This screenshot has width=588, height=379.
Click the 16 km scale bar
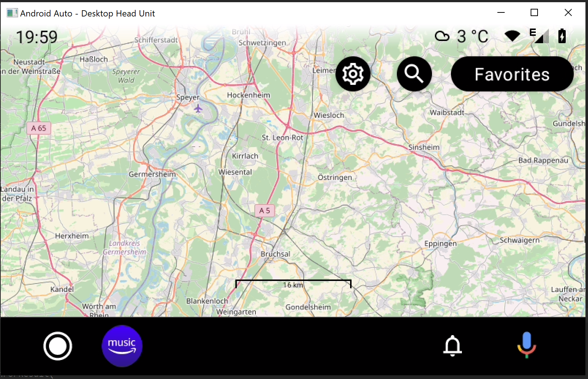click(293, 284)
